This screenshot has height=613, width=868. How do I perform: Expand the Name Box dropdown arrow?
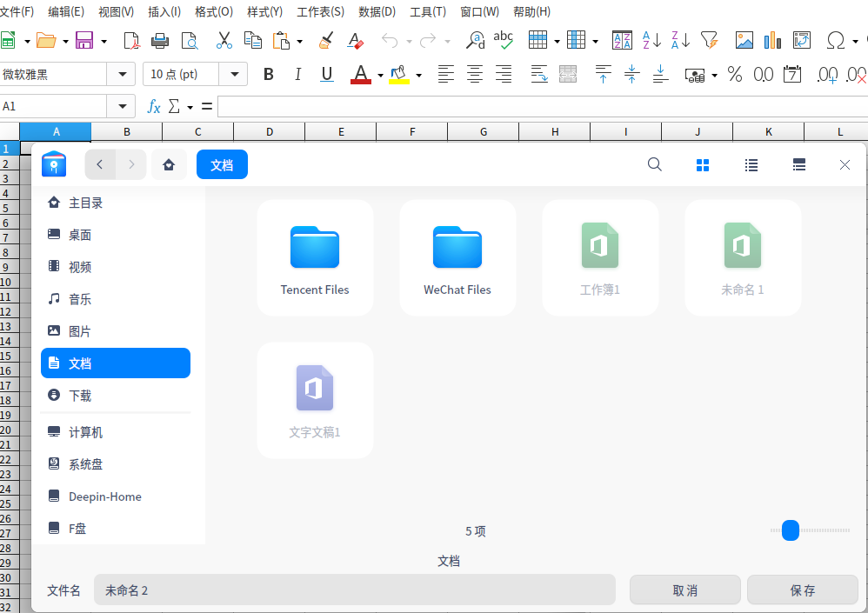pyautogui.click(x=121, y=106)
